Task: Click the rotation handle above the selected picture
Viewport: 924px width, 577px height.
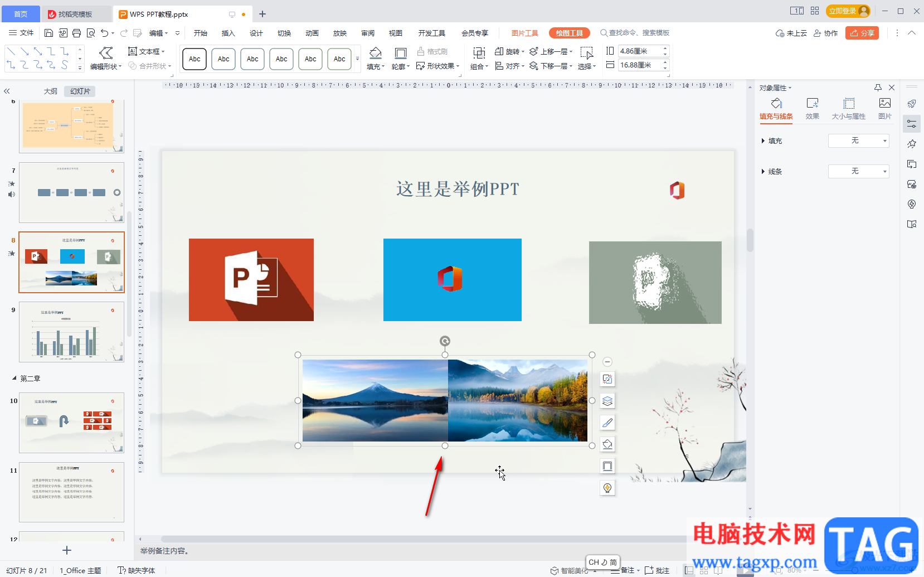Action: [x=445, y=341]
